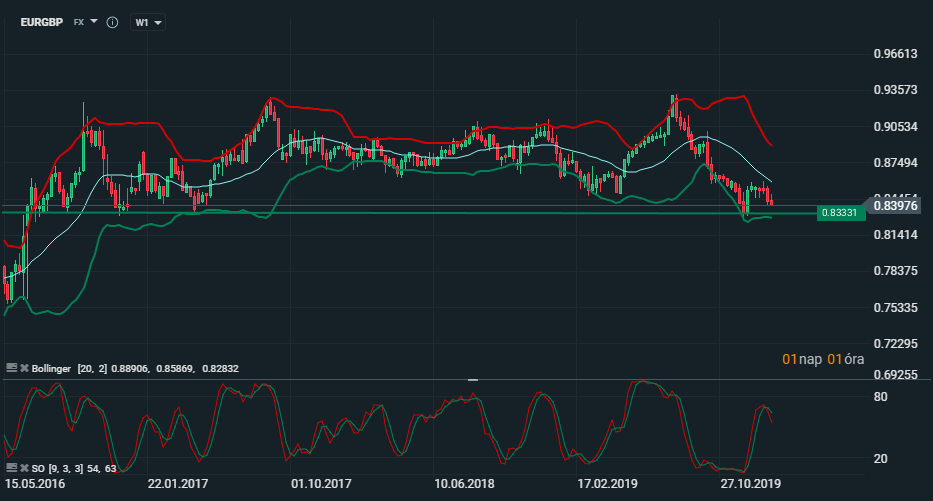Click the EURGBP symbol name

click(42, 22)
